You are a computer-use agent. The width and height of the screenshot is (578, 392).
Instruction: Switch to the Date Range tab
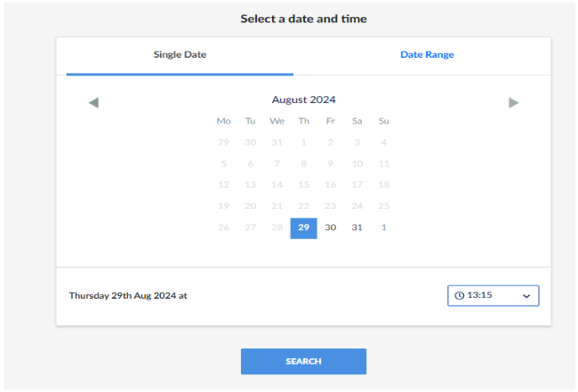(427, 55)
